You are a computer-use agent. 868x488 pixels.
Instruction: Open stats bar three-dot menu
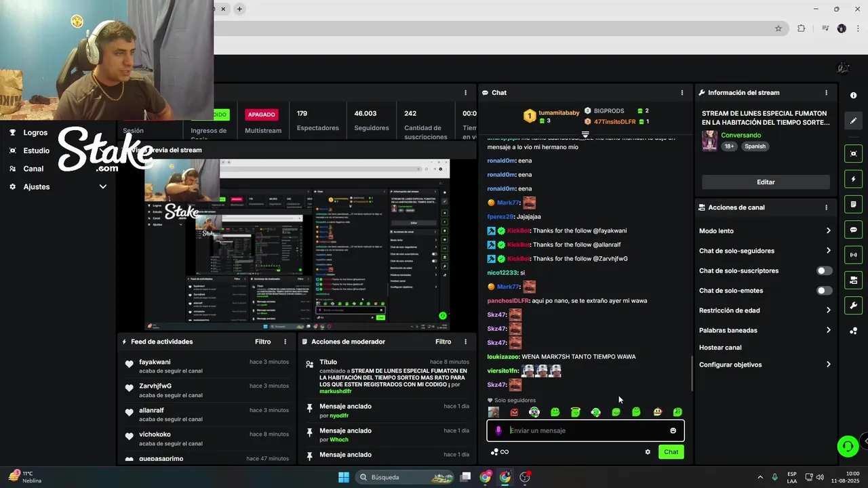(x=465, y=93)
